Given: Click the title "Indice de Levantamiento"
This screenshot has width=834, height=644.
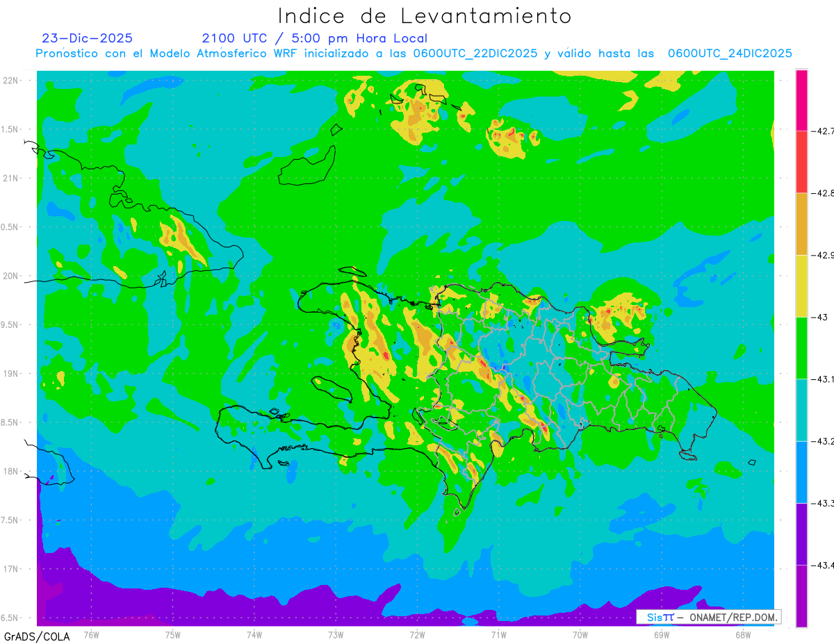Looking at the screenshot, I should coord(425,15).
